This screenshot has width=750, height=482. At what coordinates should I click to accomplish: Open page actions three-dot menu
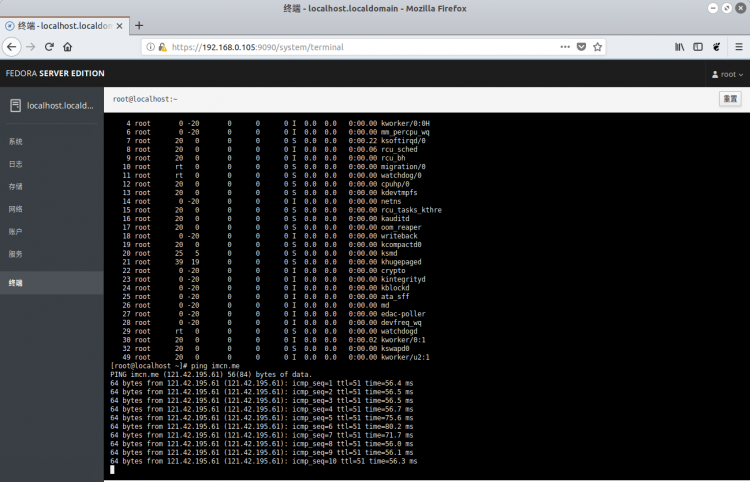point(565,47)
